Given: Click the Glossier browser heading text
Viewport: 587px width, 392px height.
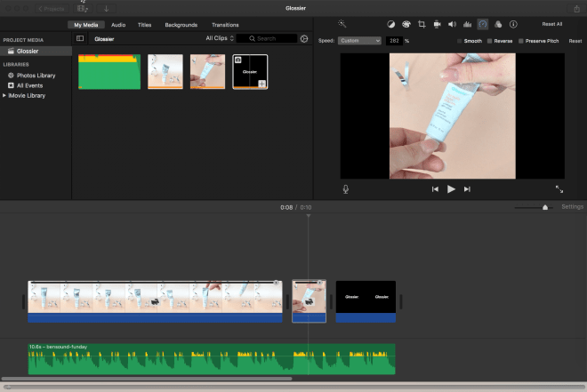Looking at the screenshot, I should point(104,39).
